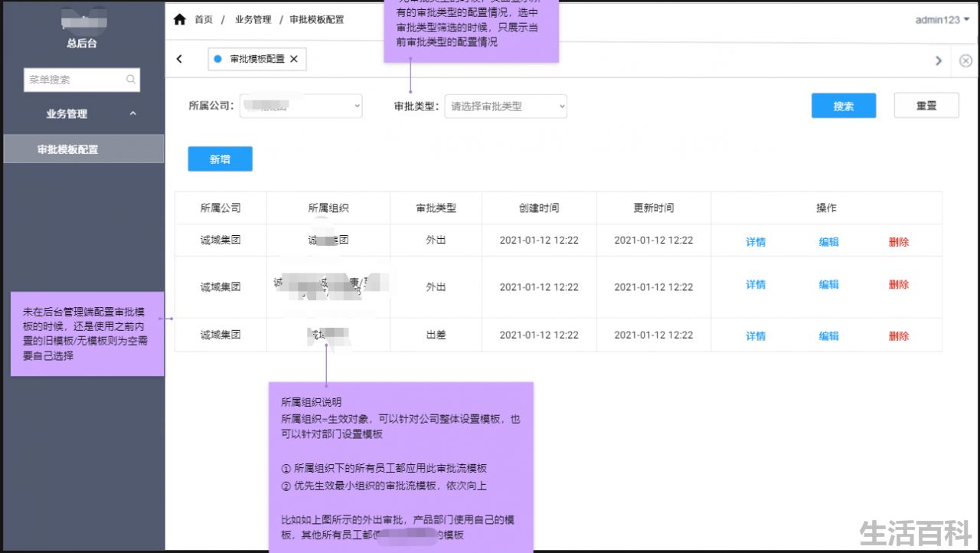Click the right arrow at the tab strip end
Viewport: 980px width, 553px height.
(x=939, y=61)
